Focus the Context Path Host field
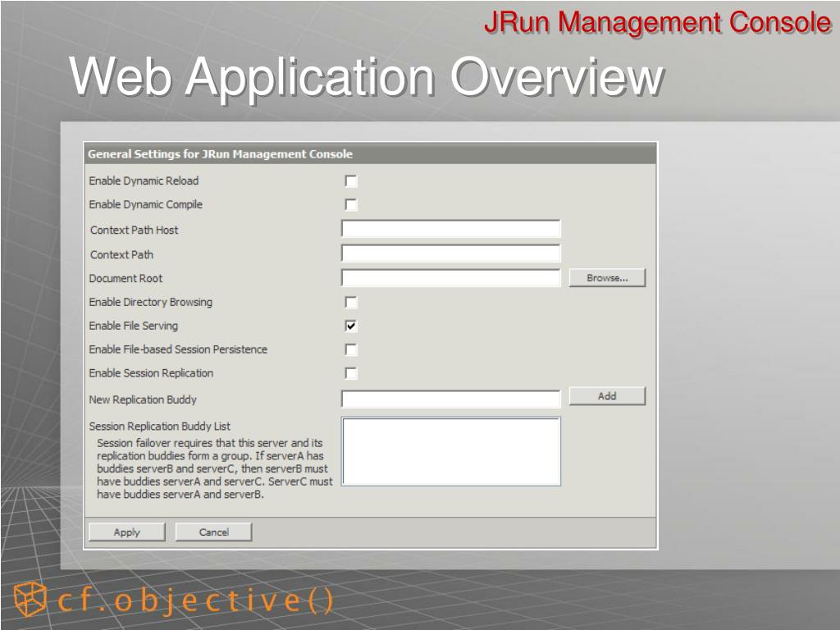840x630 pixels. 451,229
